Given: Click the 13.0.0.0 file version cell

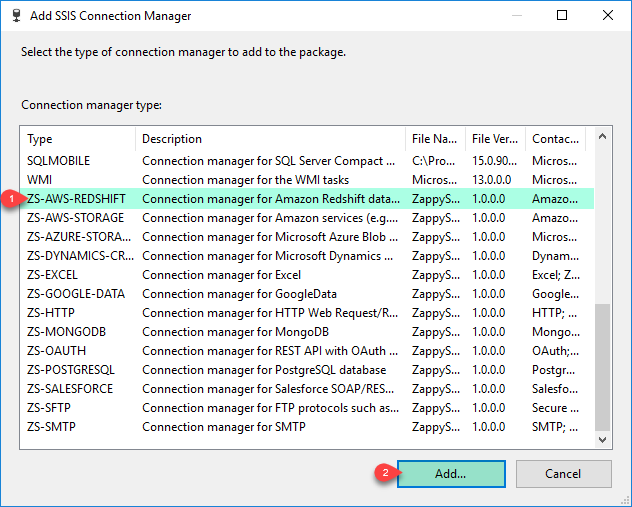Looking at the screenshot, I should (491, 180).
